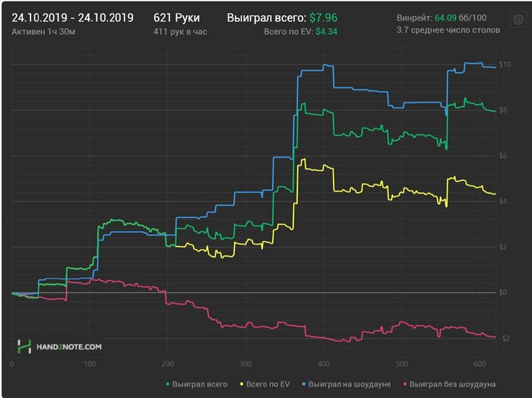The height and width of the screenshot is (398, 532).
Task: Click the $2 y-axis label
Action: point(503,247)
